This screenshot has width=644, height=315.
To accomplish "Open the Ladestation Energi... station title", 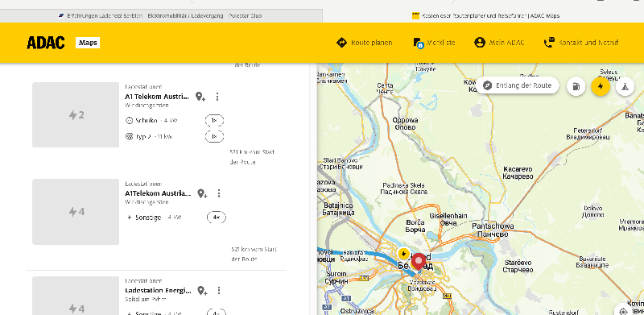I will 158,291.
